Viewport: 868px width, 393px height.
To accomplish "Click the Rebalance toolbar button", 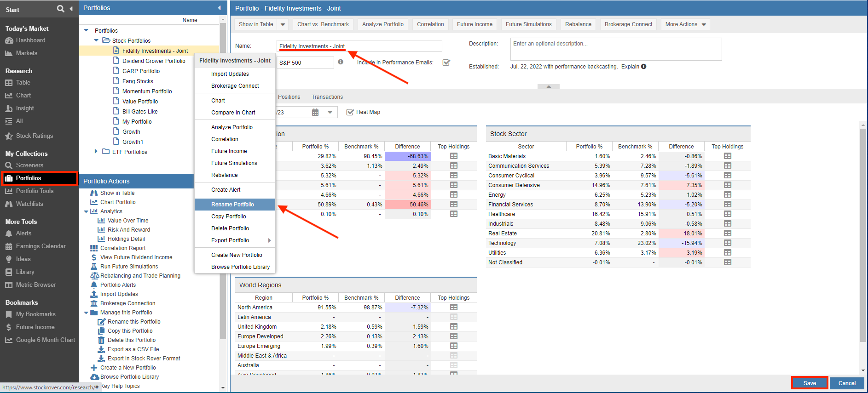I will (578, 25).
